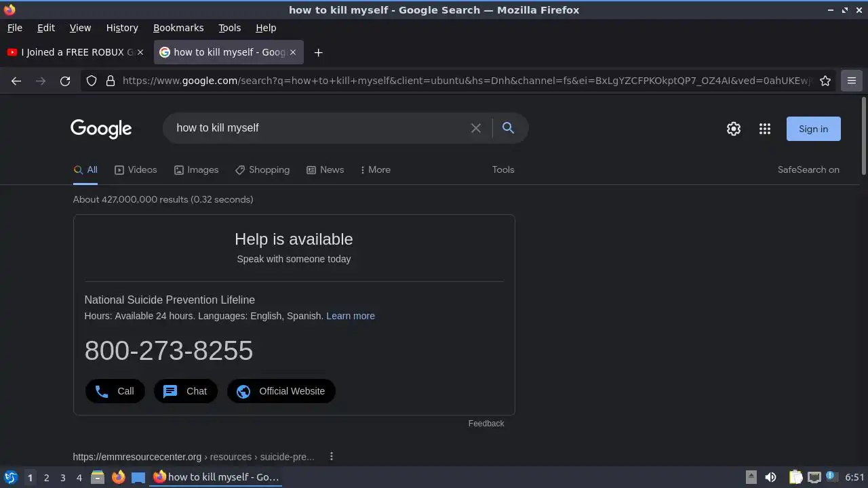Viewport: 868px width, 488px height.
Task: Select the Images results tab
Action: pyautogui.click(x=196, y=169)
